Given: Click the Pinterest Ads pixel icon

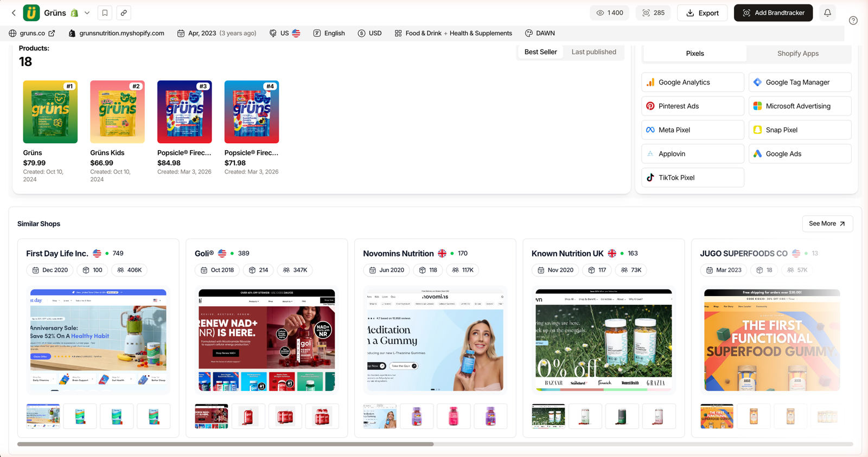Looking at the screenshot, I should 650,106.
